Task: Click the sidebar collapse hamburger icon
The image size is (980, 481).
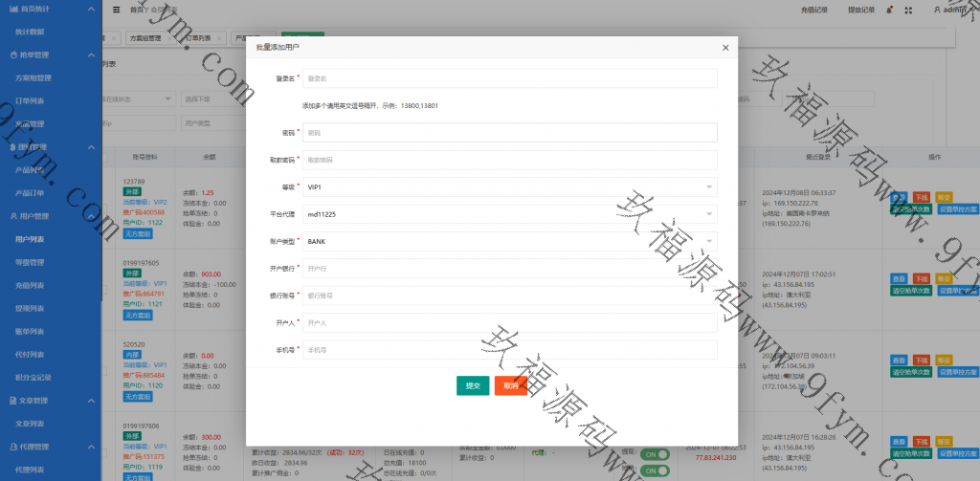Action: (x=116, y=10)
